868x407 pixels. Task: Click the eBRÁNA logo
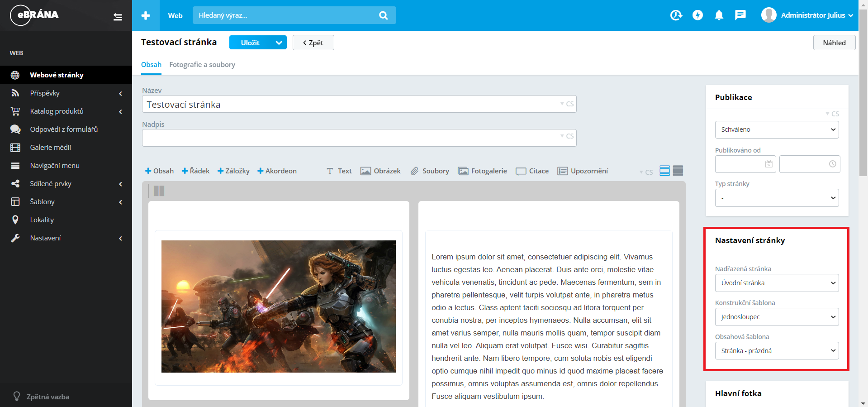[34, 15]
